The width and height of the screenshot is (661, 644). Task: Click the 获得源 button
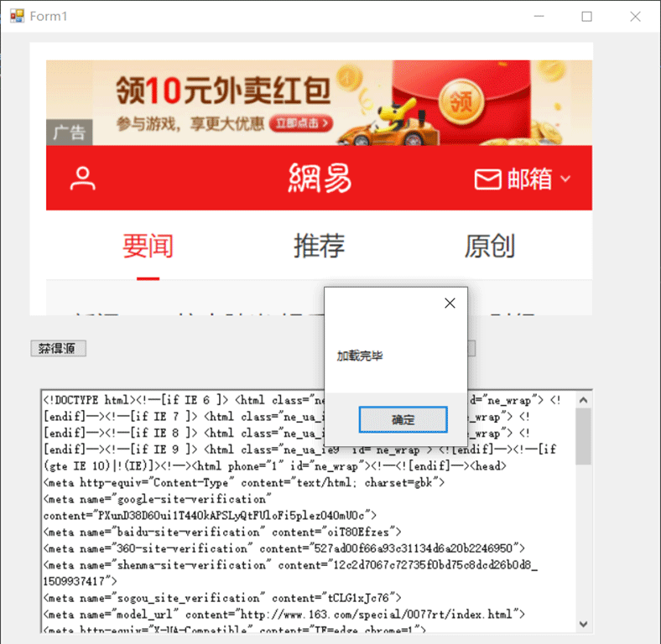(x=58, y=349)
